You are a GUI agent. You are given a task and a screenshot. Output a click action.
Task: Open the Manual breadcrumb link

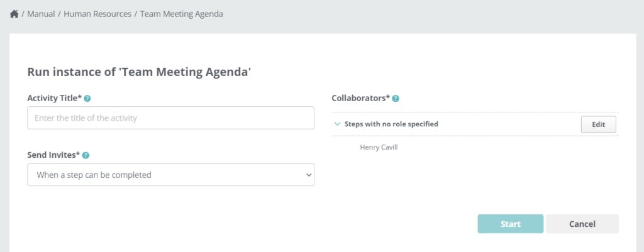[x=41, y=14]
